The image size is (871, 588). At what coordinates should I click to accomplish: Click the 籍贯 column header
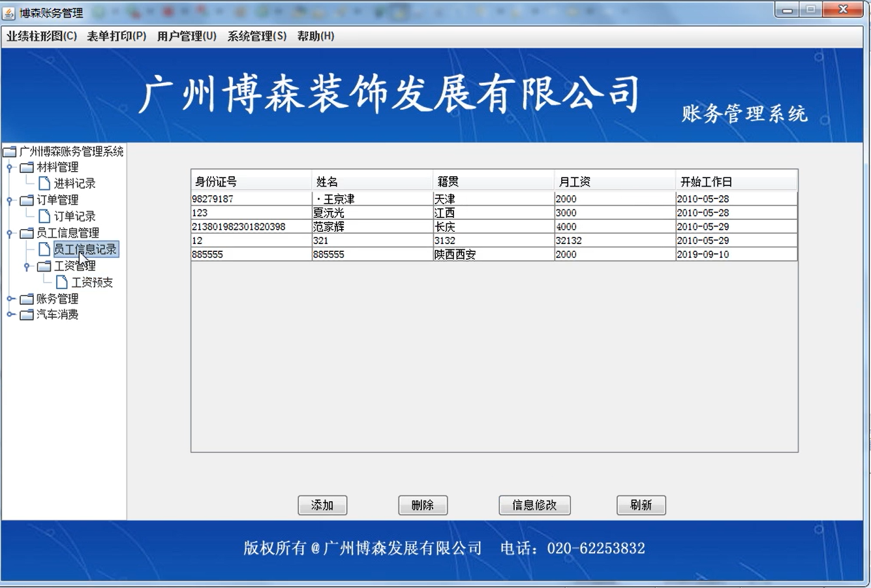[493, 181]
